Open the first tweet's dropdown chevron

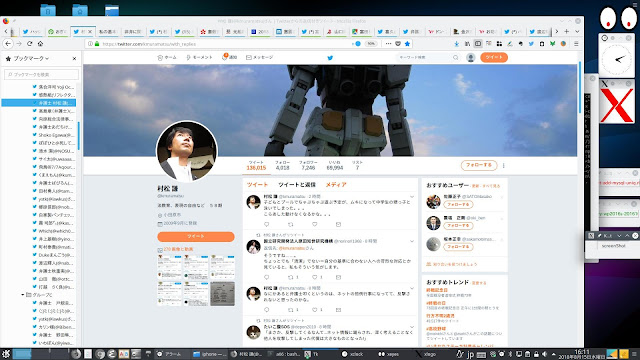(412, 197)
